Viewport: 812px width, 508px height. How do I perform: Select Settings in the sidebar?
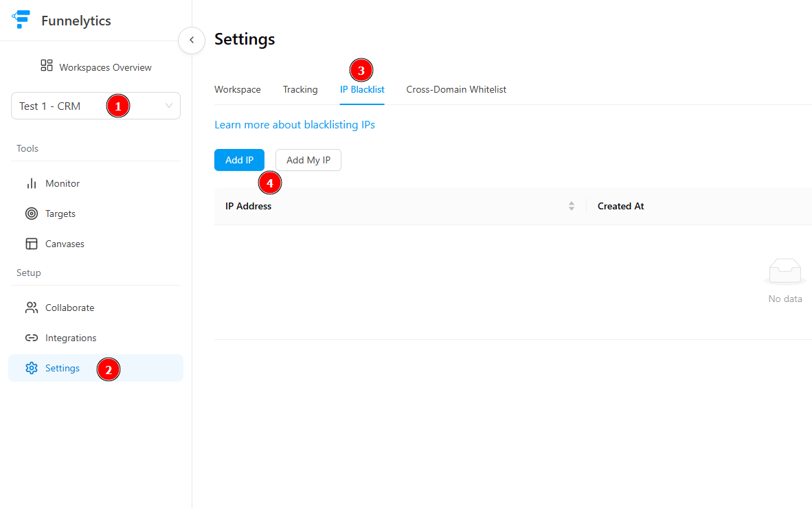click(95, 368)
